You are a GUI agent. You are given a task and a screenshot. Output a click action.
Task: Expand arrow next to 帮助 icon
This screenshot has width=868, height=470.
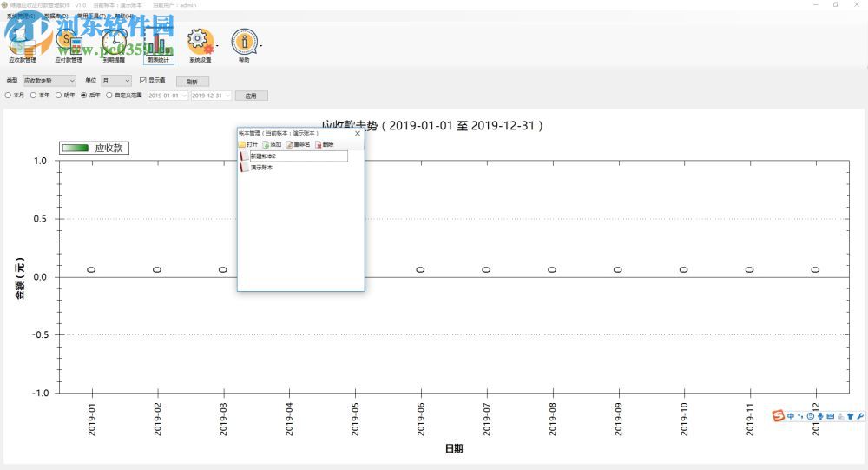coord(260,45)
